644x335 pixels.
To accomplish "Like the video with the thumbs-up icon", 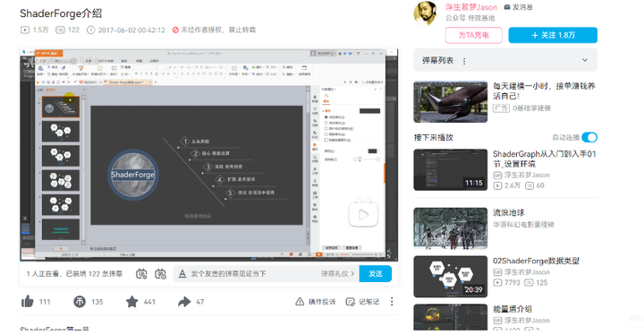I will 27,302.
